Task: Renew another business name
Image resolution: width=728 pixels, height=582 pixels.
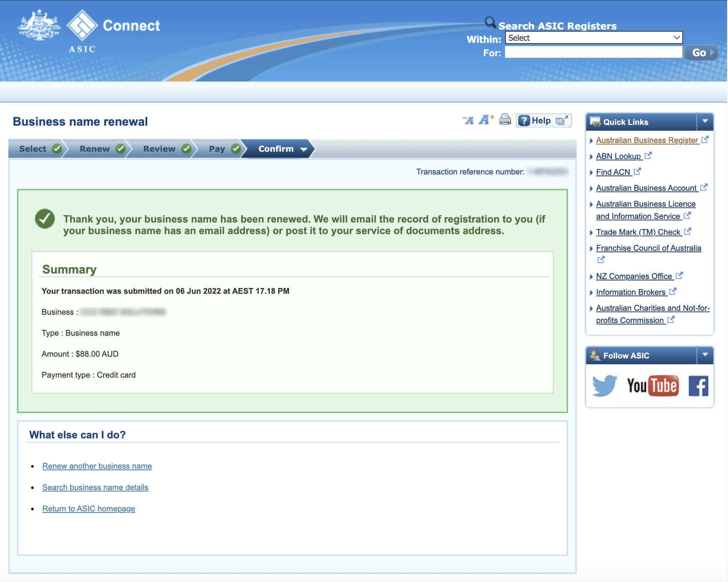Action: coord(97,466)
